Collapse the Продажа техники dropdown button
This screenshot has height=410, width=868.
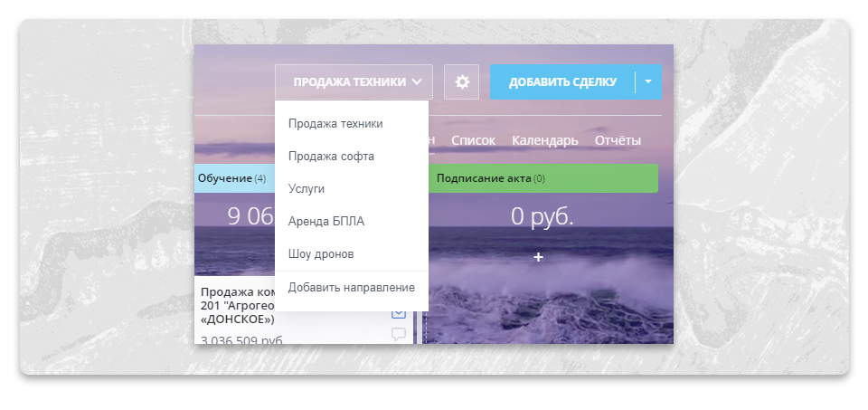pos(354,82)
